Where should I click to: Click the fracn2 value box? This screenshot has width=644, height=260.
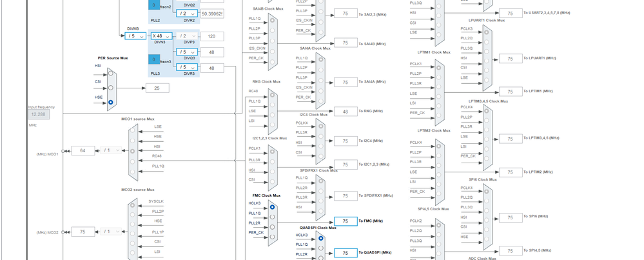click(154, 5)
